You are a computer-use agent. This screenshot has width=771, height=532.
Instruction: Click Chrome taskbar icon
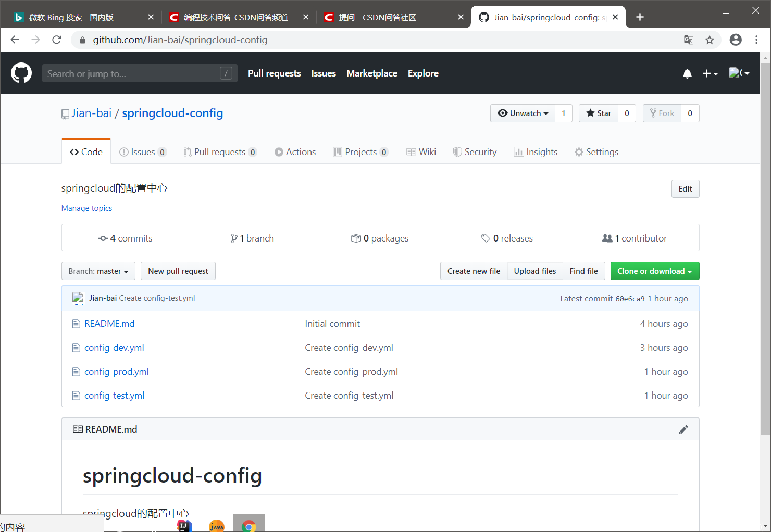tap(249, 525)
